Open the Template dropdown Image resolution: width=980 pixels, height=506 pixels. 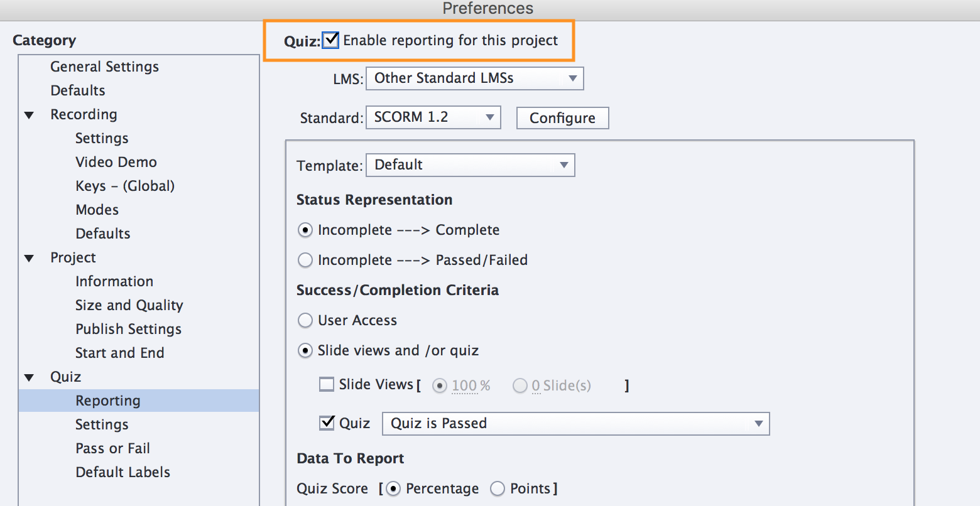coord(470,164)
